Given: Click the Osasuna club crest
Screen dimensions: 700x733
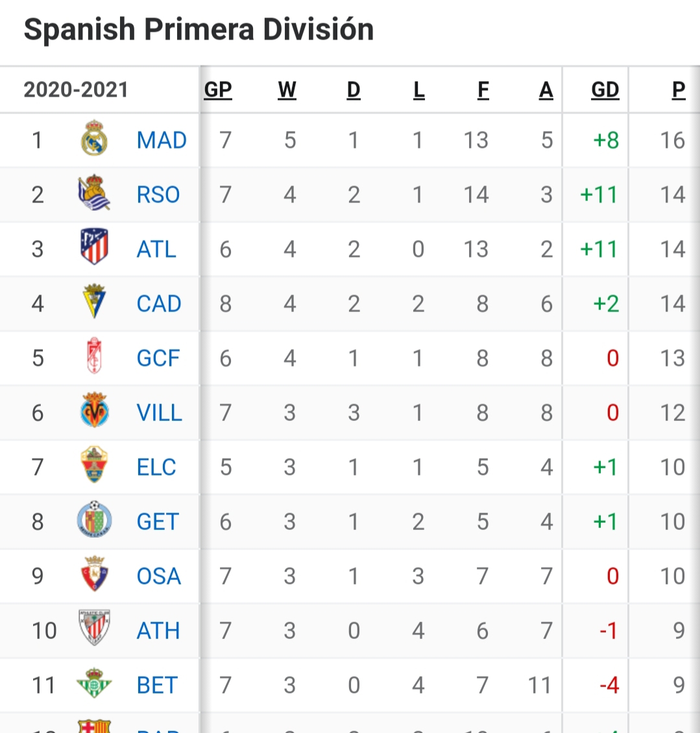Looking at the screenshot, I should pyautogui.click(x=94, y=575).
